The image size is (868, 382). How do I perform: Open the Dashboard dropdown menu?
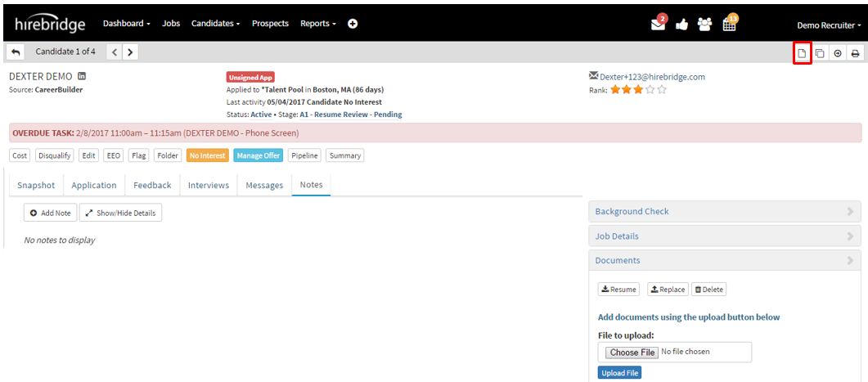126,24
